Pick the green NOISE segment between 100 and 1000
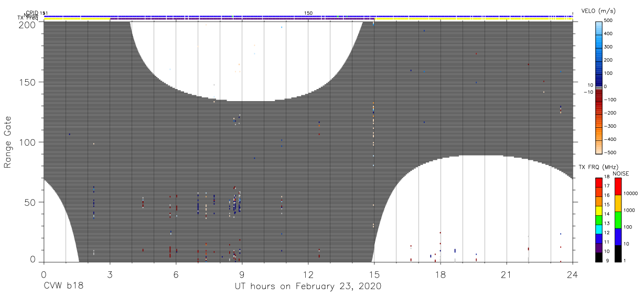 [x=618, y=219]
